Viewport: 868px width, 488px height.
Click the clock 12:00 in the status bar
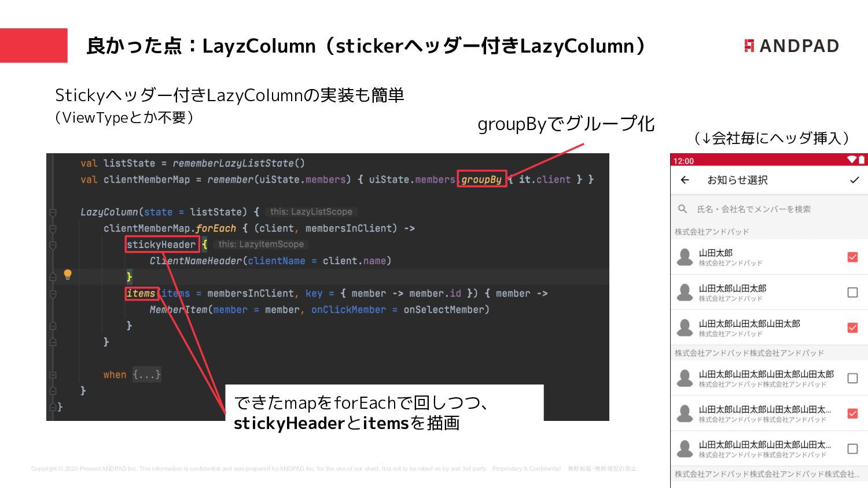point(683,161)
